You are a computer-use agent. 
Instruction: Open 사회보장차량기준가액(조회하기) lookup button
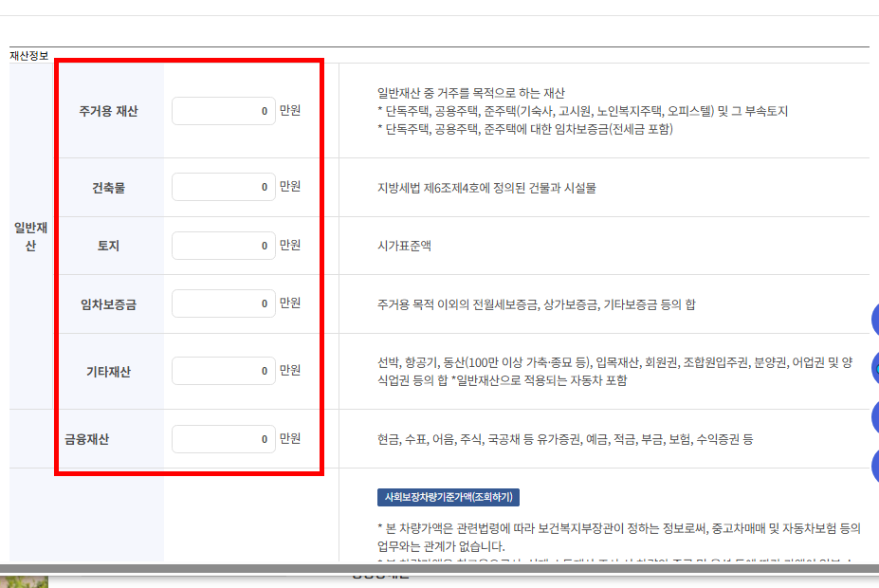click(447, 496)
